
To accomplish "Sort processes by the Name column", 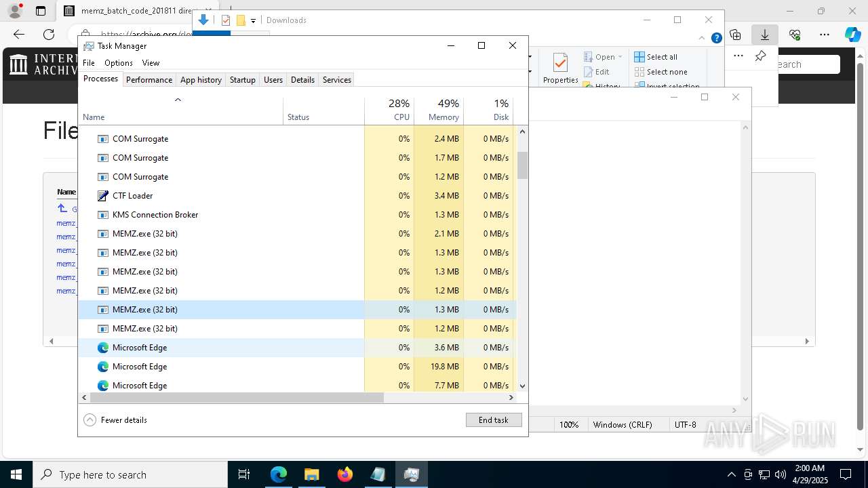I will coord(180,112).
